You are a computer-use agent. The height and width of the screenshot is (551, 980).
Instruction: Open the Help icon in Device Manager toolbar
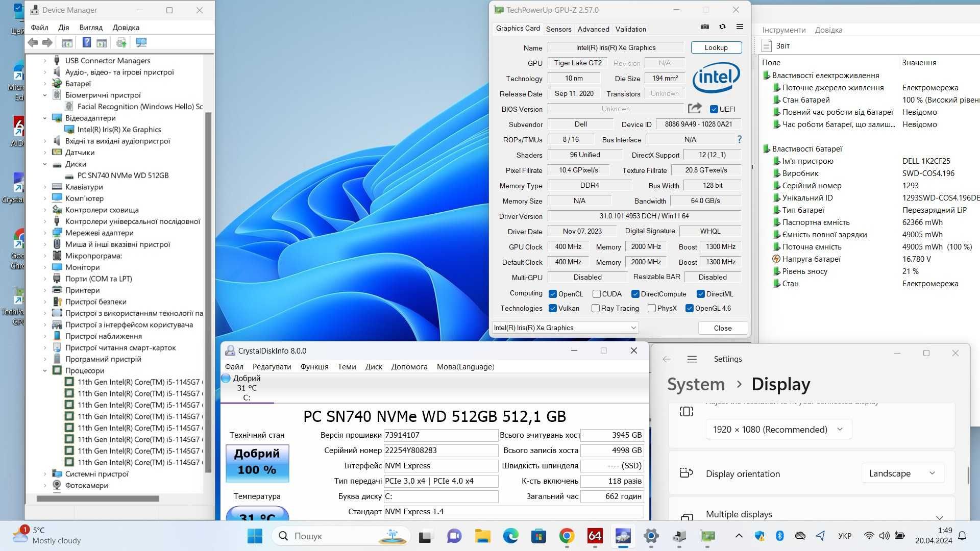pos(87,43)
